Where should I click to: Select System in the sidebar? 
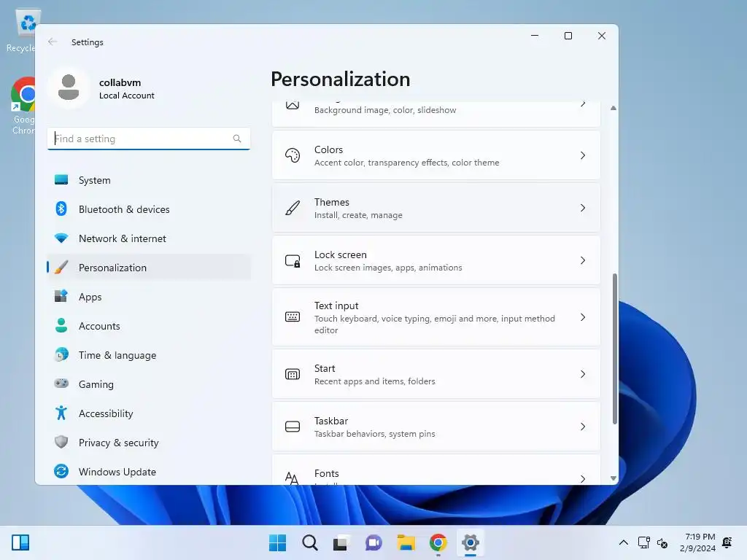[149, 180]
